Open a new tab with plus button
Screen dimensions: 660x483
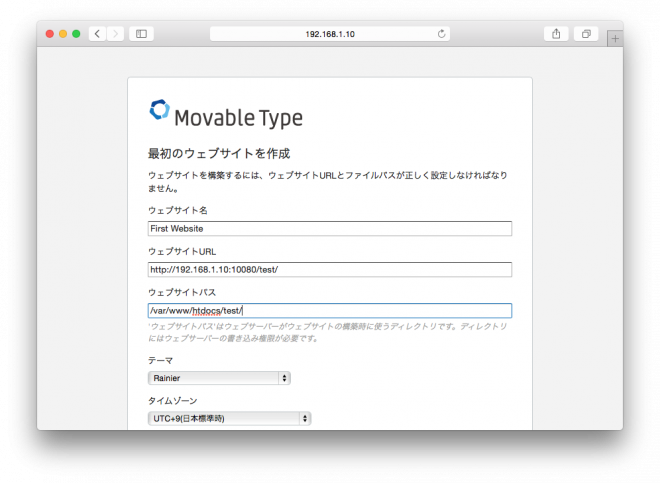pyautogui.click(x=614, y=38)
